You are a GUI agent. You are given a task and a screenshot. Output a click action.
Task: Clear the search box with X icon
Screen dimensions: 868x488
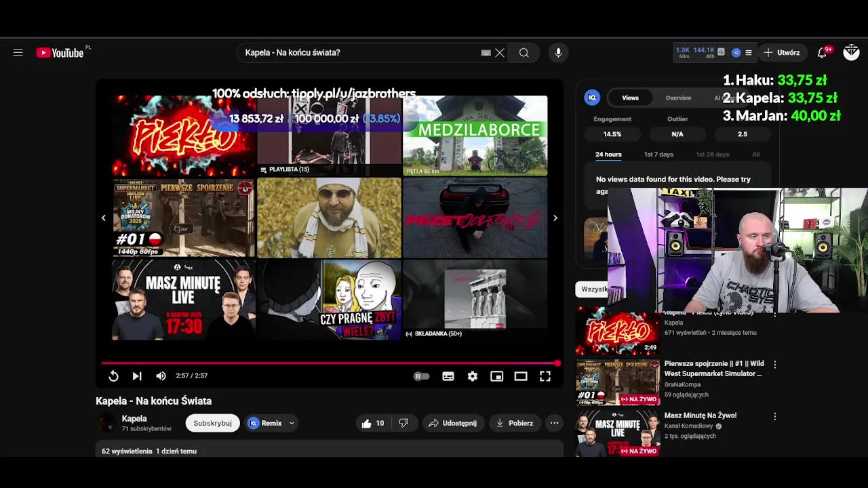tap(500, 52)
